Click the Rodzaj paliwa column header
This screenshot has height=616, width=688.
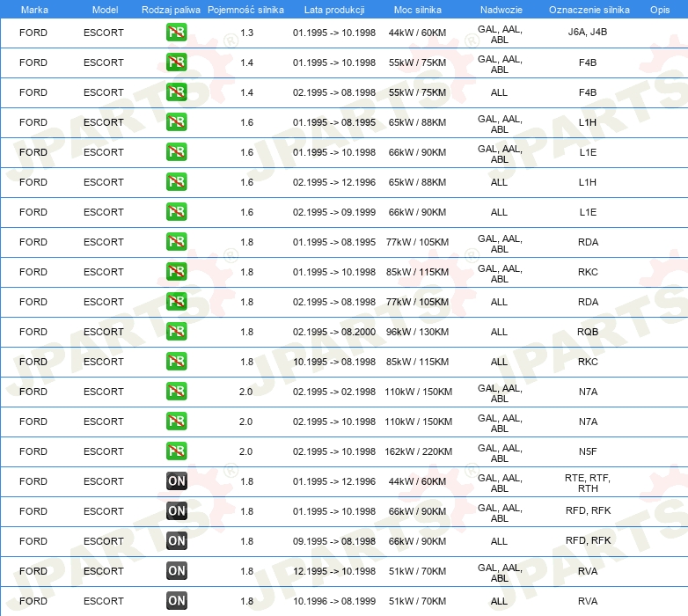171,10
